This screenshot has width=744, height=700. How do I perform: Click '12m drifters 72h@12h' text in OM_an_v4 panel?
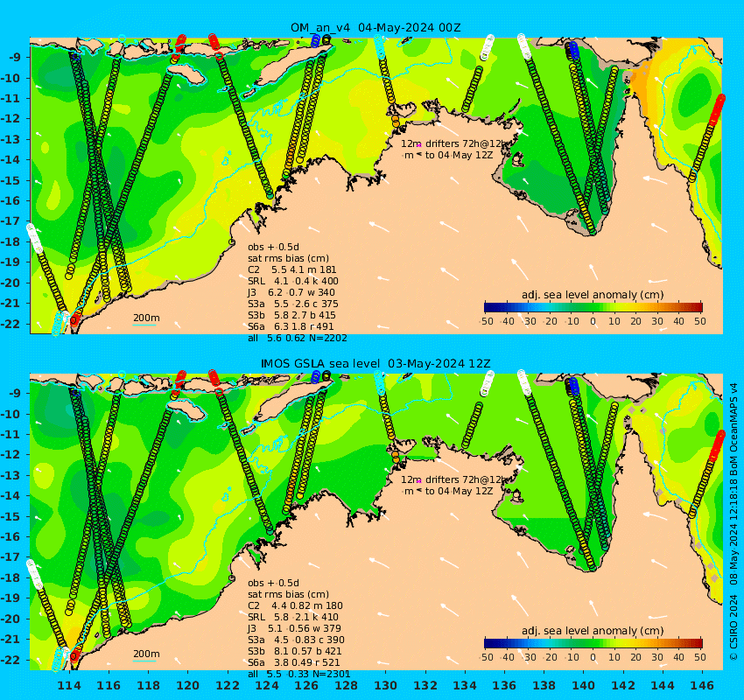(x=454, y=143)
